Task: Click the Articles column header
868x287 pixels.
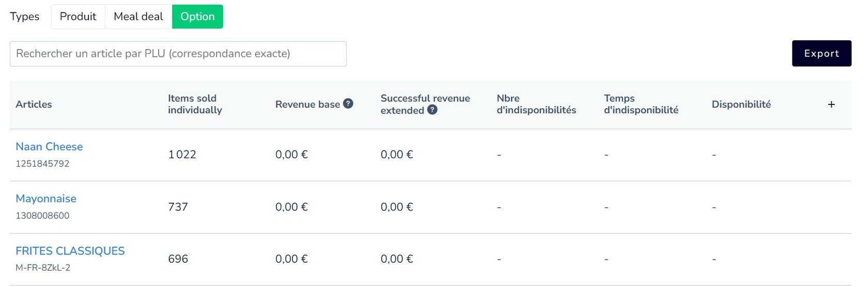Action: (34, 104)
